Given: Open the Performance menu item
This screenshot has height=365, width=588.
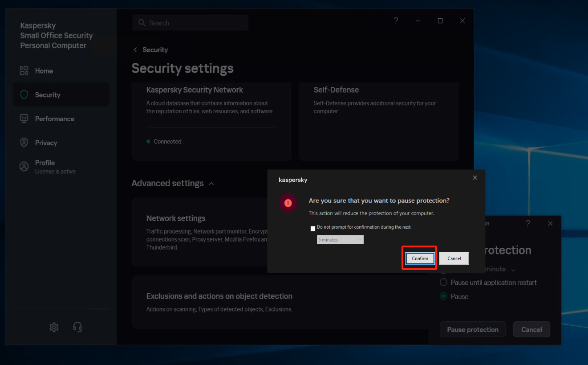Looking at the screenshot, I should pyautogui.click(x=61, y=119).
